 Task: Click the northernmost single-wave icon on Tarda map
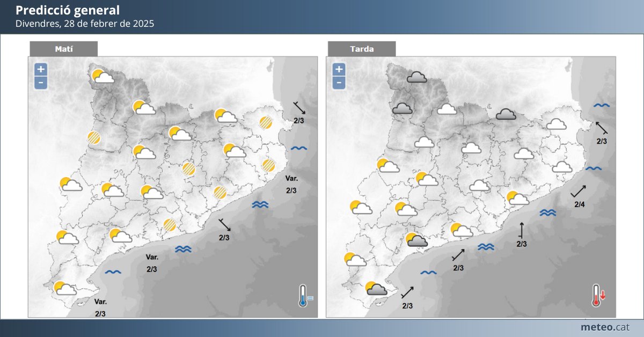tap(602, 105)
